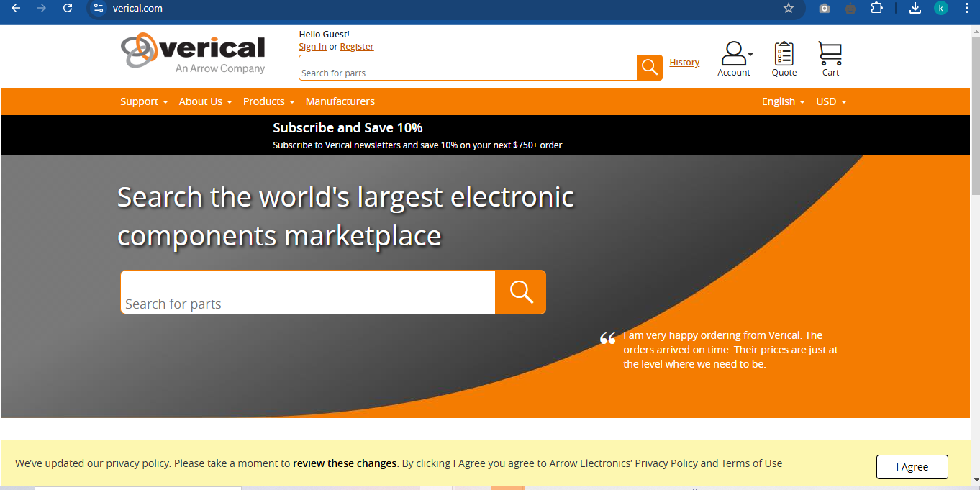Focus the large hero search field
Image resolution: width=980 pixels, height=490 pixels.
[x=308, y=292]
